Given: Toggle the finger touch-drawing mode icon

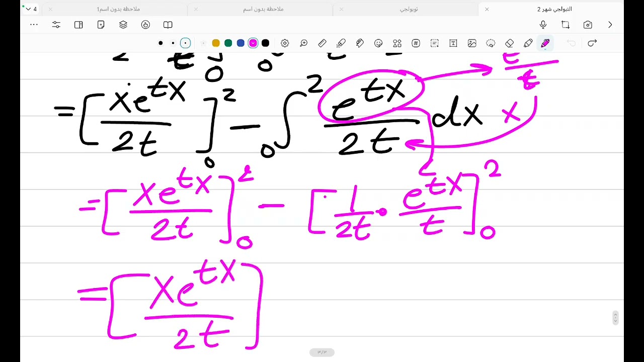Looking at the screenshot, I should [x=145, y=25].
